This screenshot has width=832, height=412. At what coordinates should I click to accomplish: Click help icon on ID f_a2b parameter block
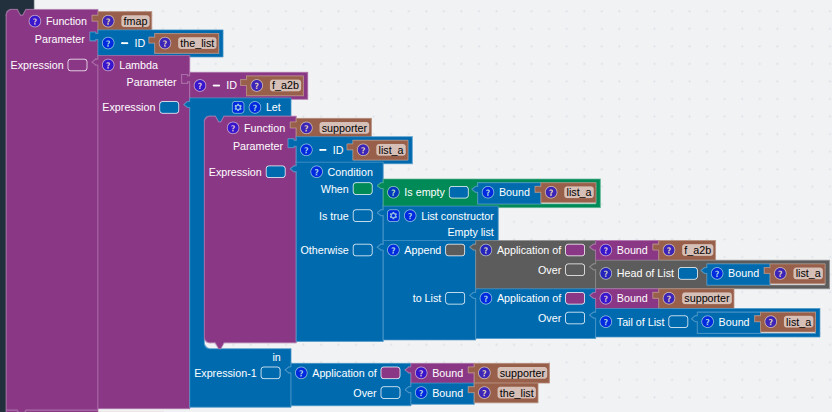(200, 85)
